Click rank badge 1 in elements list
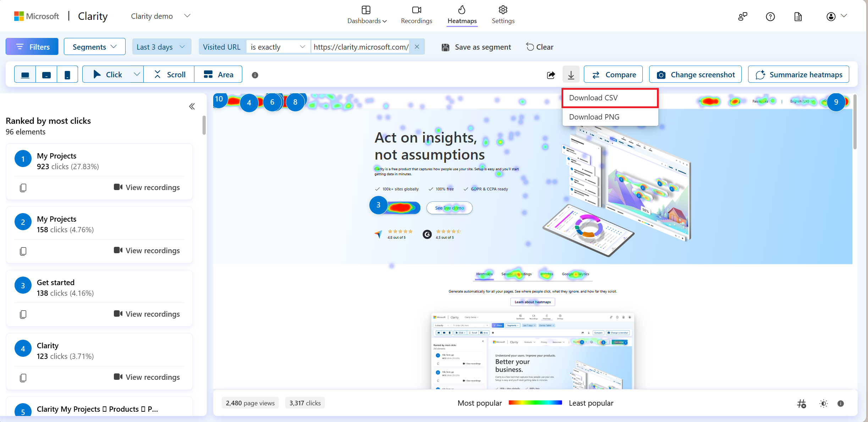The height and width of the screenshot is (422, 868). (23, 159)
